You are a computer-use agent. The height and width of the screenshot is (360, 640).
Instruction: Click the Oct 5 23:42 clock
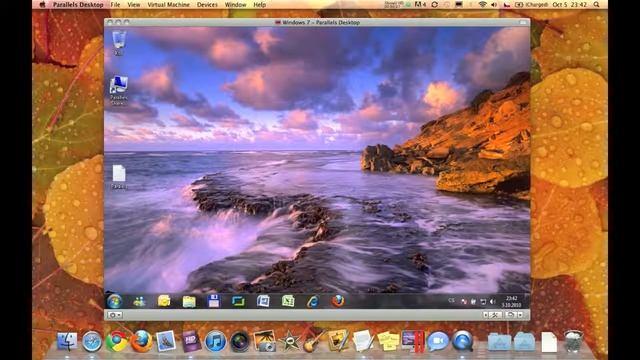click(570, 5)
